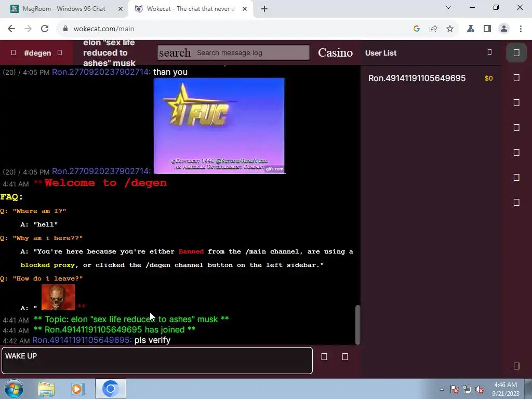Click the sidebar icon level with the message input

click(x=516, y=366)
